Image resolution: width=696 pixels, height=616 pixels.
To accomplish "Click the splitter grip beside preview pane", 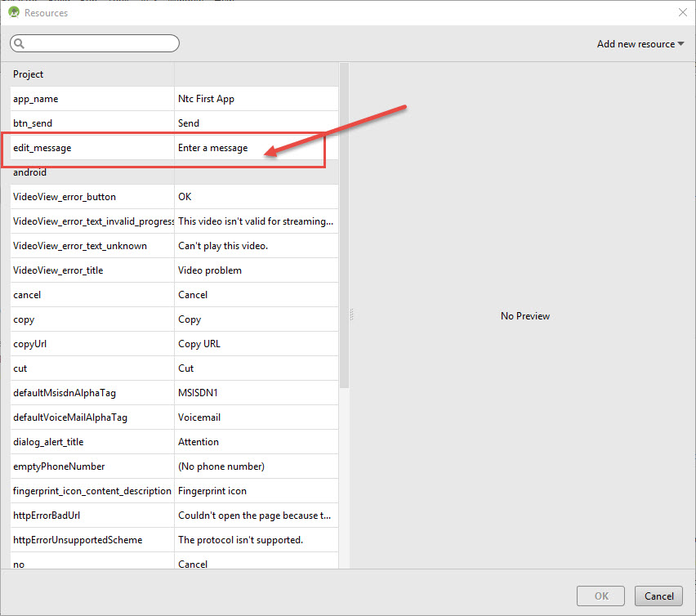I will (351, 315).
